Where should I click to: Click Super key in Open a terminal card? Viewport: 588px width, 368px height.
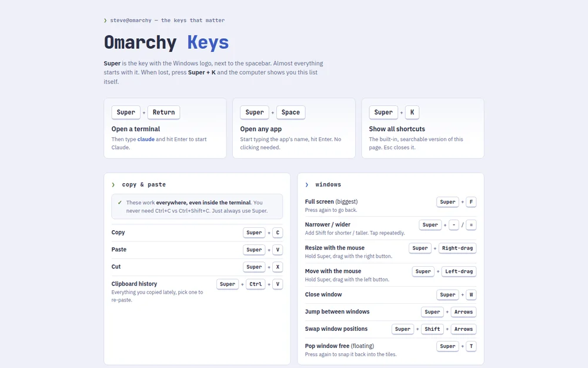coord(126,112)
